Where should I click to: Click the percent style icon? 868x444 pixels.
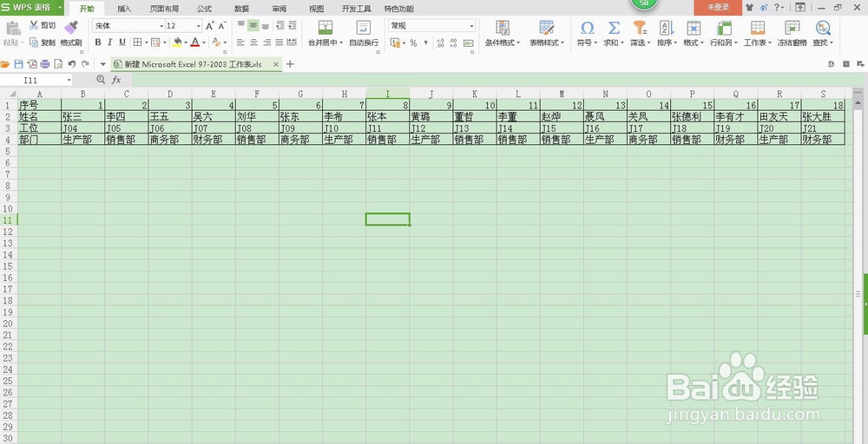[x=413, y=42]
